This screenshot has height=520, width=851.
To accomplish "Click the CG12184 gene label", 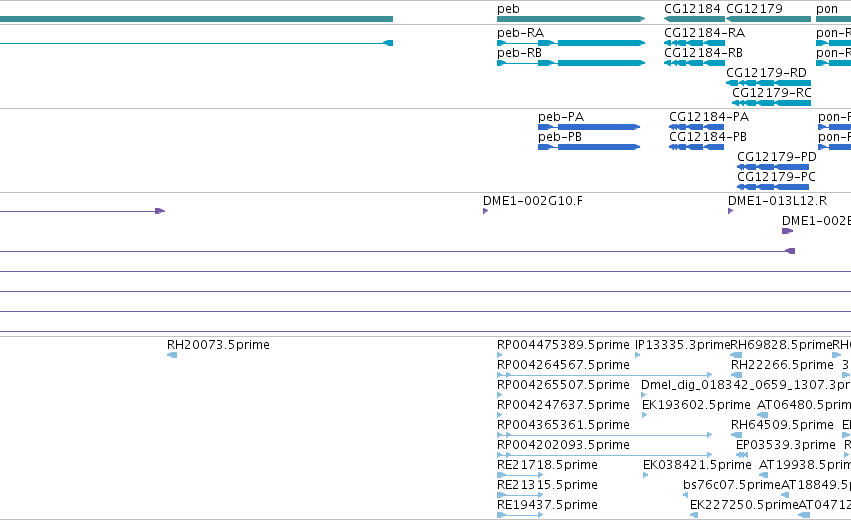I will pyautogui.click(x=692, y=9).
